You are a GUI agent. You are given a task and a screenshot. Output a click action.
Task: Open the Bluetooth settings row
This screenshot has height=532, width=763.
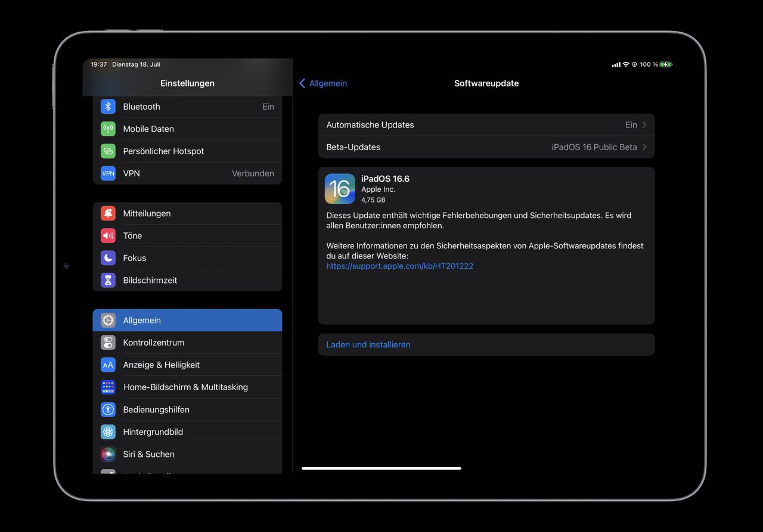187,107
